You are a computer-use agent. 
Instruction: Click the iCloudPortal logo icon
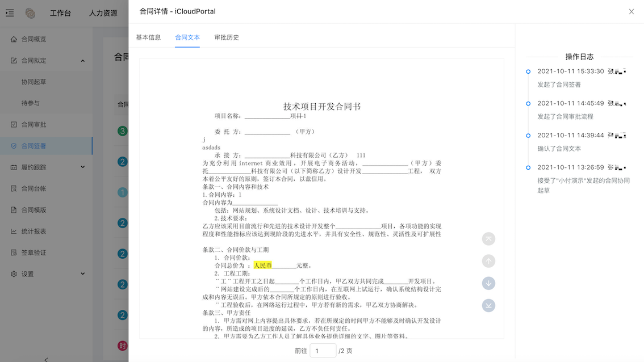30,13
